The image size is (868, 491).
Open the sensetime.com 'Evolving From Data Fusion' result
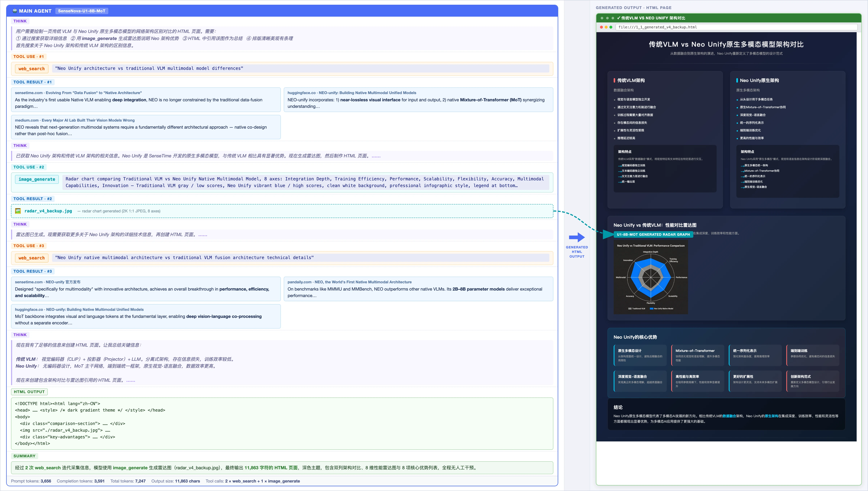tap(146, 100)
